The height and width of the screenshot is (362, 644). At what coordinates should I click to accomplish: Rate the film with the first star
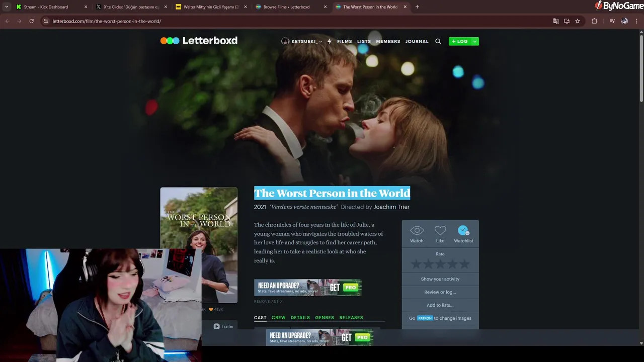tap(416, 264)
